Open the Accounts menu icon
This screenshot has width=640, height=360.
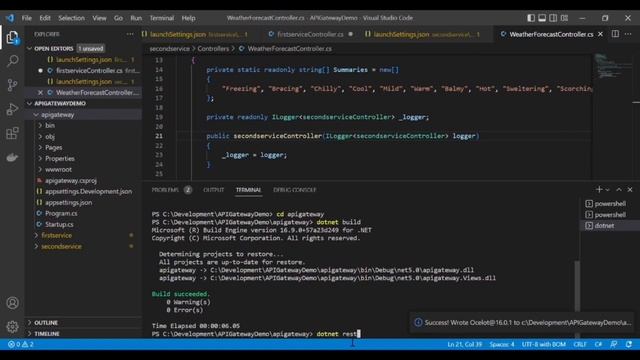tap(12, 303)
